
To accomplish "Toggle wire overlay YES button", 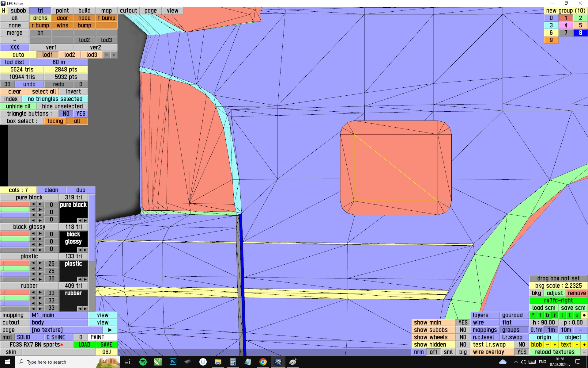I will tap(522, 352).
